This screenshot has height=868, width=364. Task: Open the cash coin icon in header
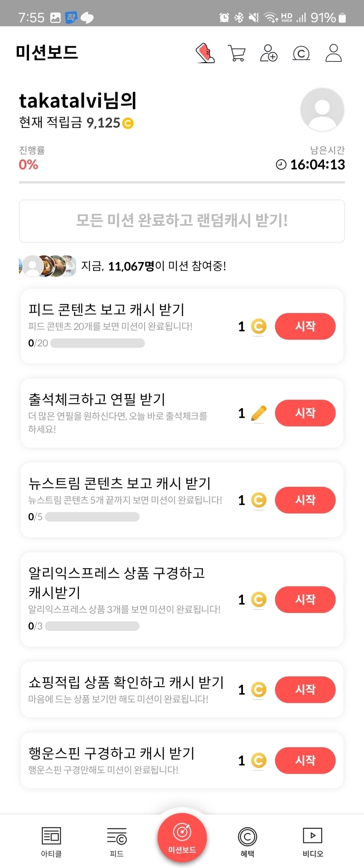[301, 53]
